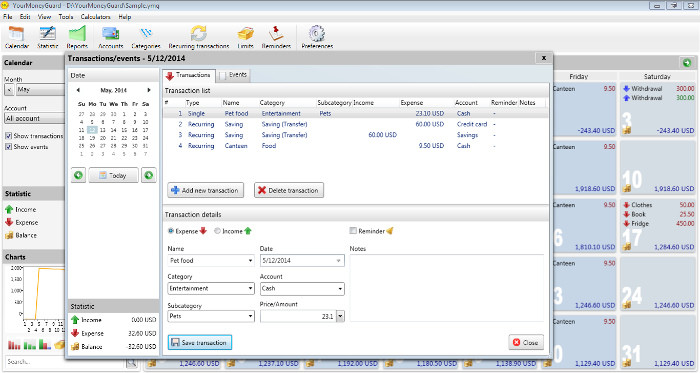Open the Category dropdown showing Entertainment
This screenshot has width=700, height=373.
[x=250, y=289]
